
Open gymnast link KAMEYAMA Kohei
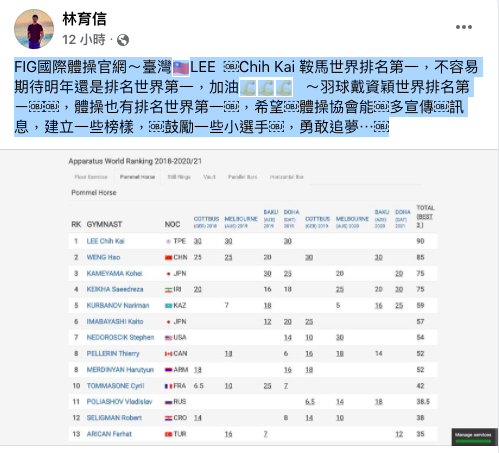[114, 273]
